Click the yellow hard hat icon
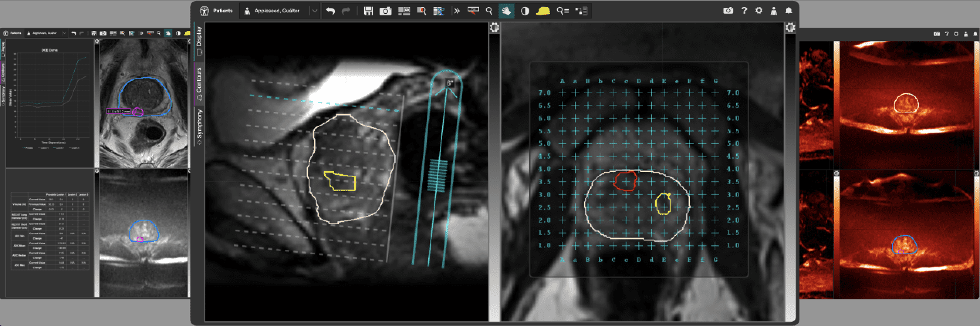 [x=543, y=11]
